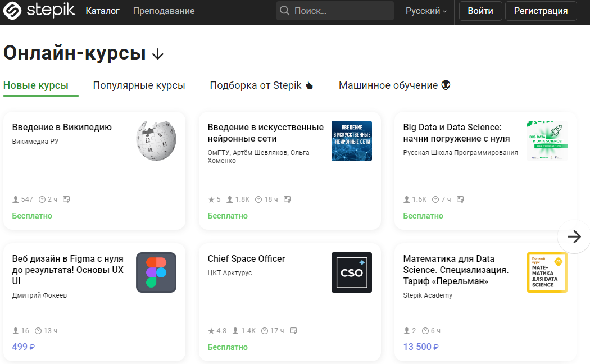Click learners icon showing 1.6K
The width and height of the screenshot is (590, 364).
pos(406,199)
